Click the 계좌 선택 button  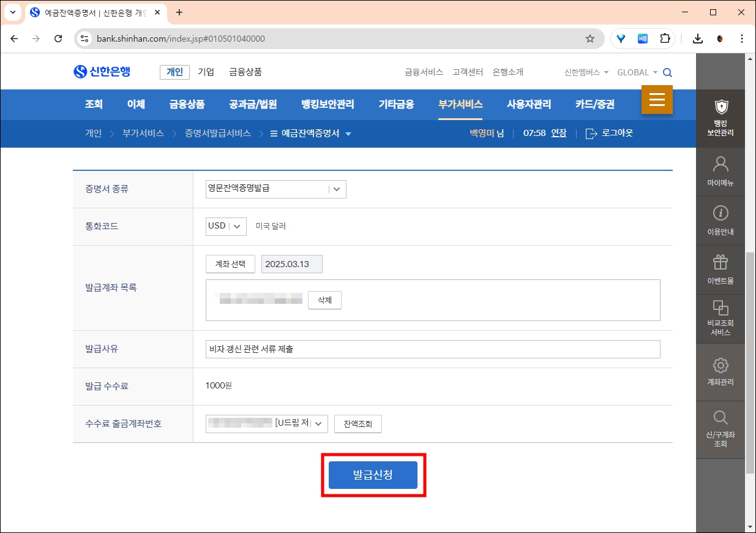coord(230,264)
